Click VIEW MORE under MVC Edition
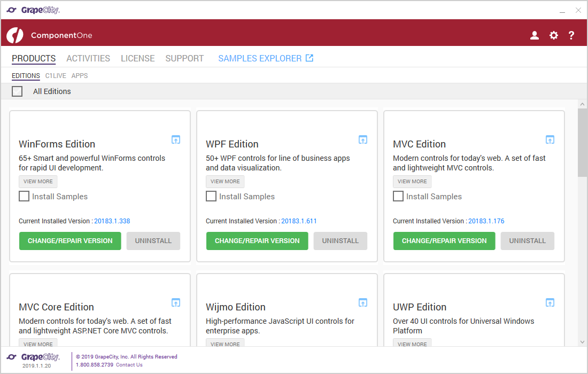588x374 pixels. (412, 181)
